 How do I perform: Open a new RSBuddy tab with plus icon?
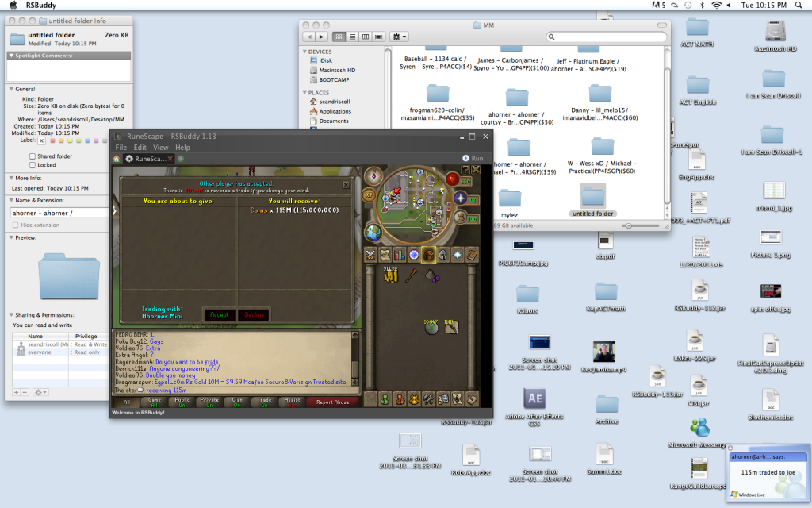(181, 159)
